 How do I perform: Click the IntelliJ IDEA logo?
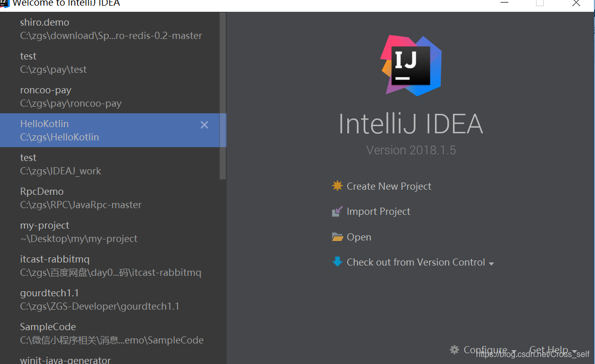[x=411, y=65]
